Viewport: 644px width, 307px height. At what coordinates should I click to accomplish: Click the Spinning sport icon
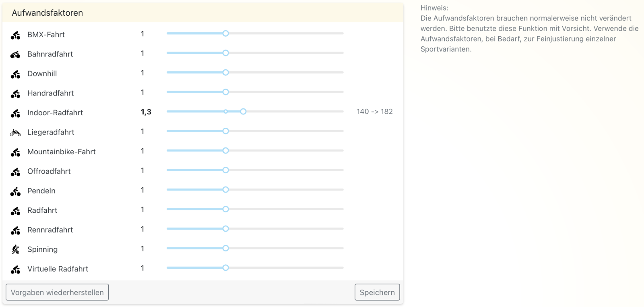tap(15, 249)
